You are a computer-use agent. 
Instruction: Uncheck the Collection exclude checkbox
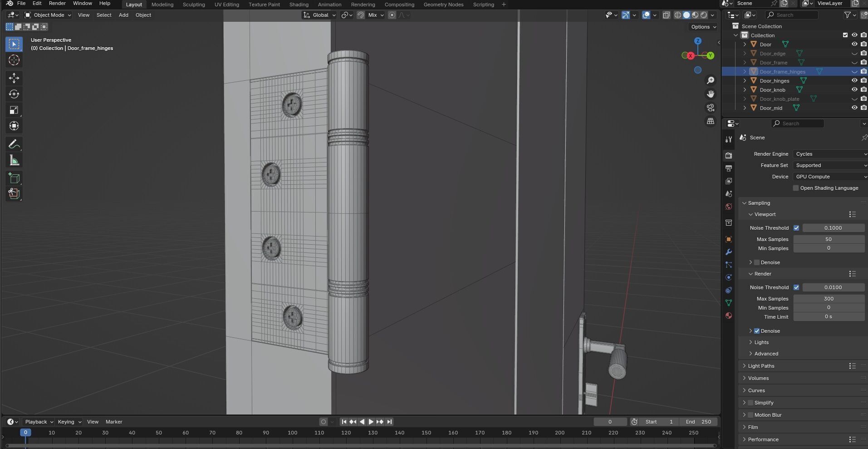845,35
